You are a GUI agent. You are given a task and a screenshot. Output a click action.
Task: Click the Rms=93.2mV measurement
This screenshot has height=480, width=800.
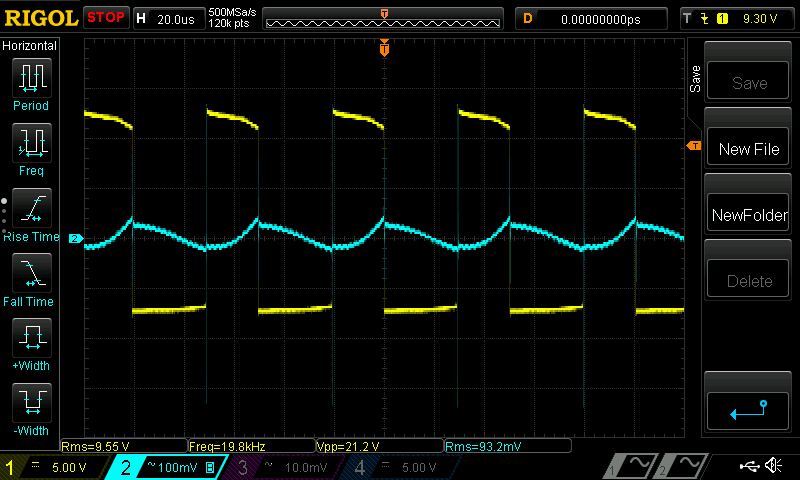508,446
